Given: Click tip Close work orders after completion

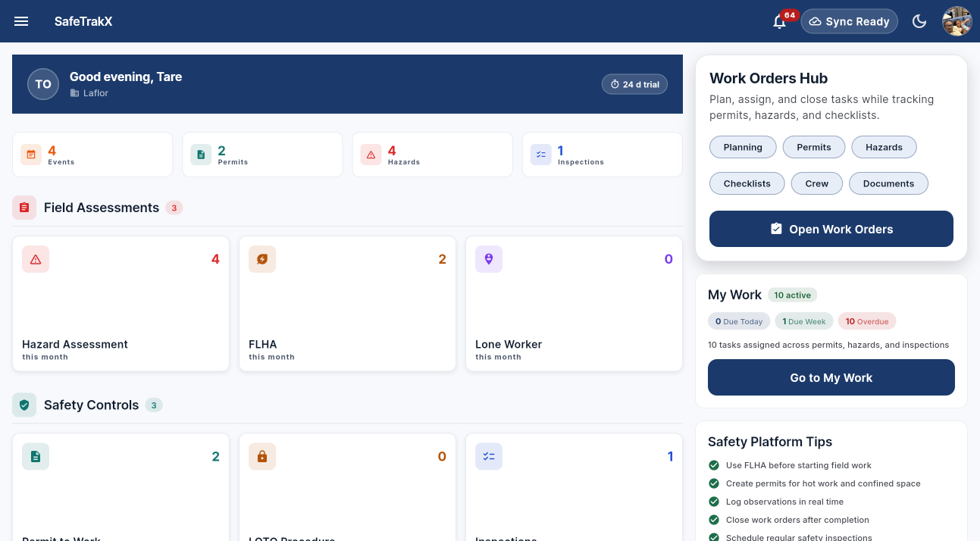Looking at the screenshot, I should pyautogui.click(x=797, y=520).
